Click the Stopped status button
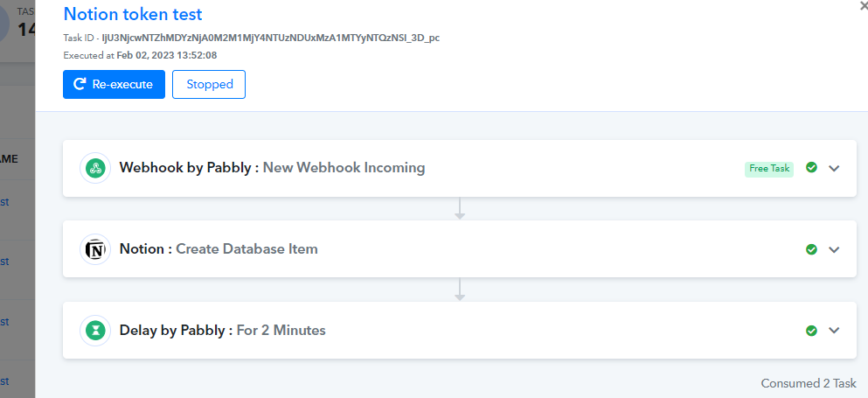This screenshot has height=398, width=868. pos(209,84)
